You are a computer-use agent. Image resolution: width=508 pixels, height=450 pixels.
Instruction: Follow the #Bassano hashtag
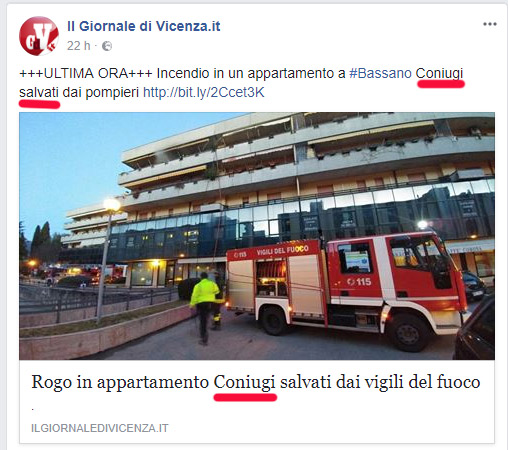(380, 73)
